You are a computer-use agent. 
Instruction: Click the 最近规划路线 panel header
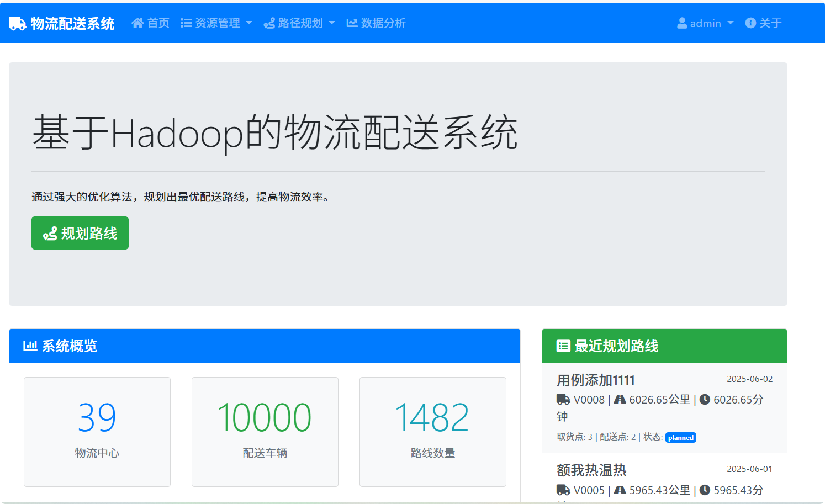tap(664, 346)
